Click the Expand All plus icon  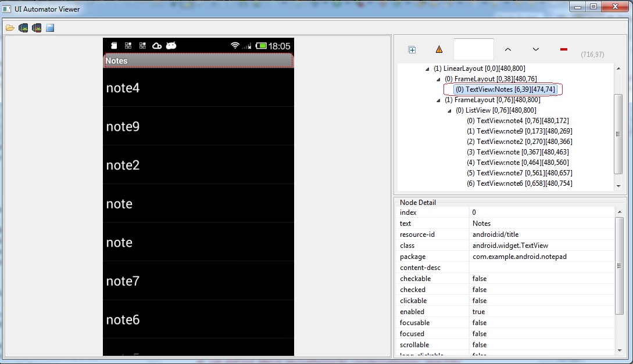click(412, 50)
